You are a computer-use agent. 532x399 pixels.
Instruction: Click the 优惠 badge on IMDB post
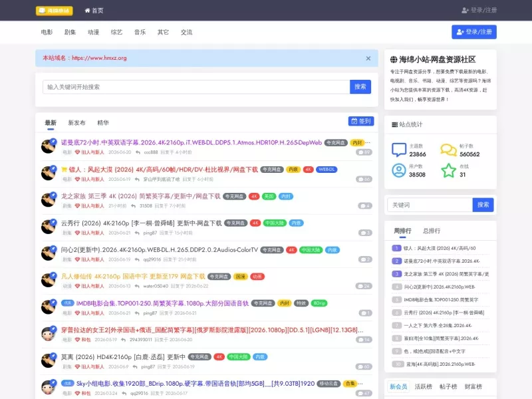coord(68,303)
